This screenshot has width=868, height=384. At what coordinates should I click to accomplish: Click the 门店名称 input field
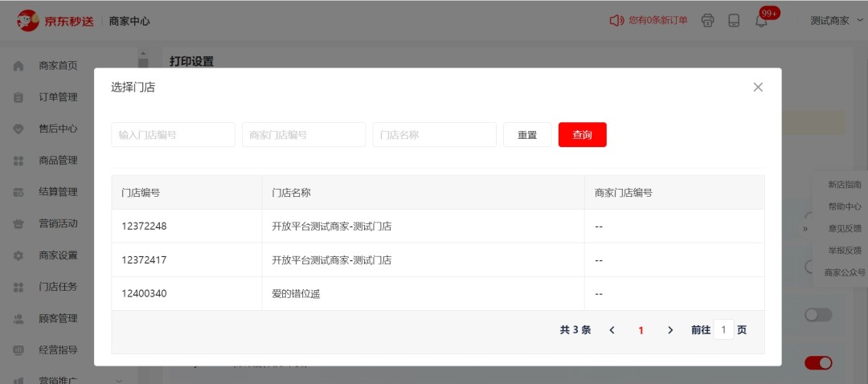(434, 135)
